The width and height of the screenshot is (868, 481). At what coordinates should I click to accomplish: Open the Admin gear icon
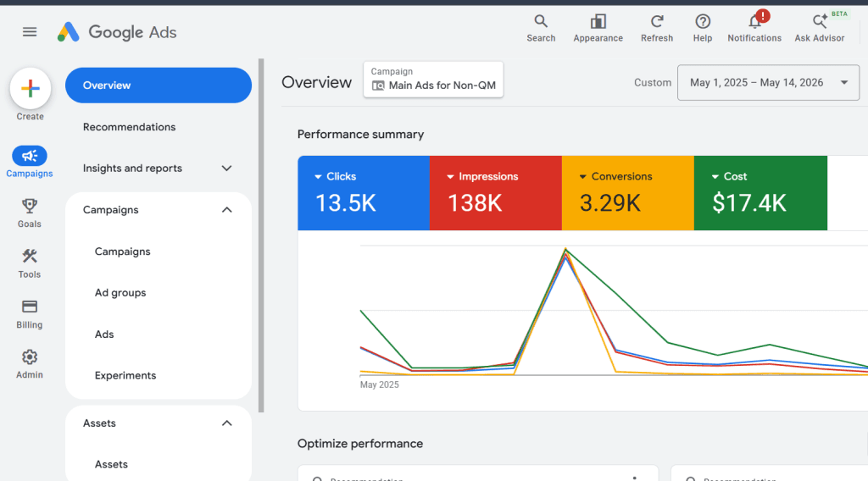(30, 357)
